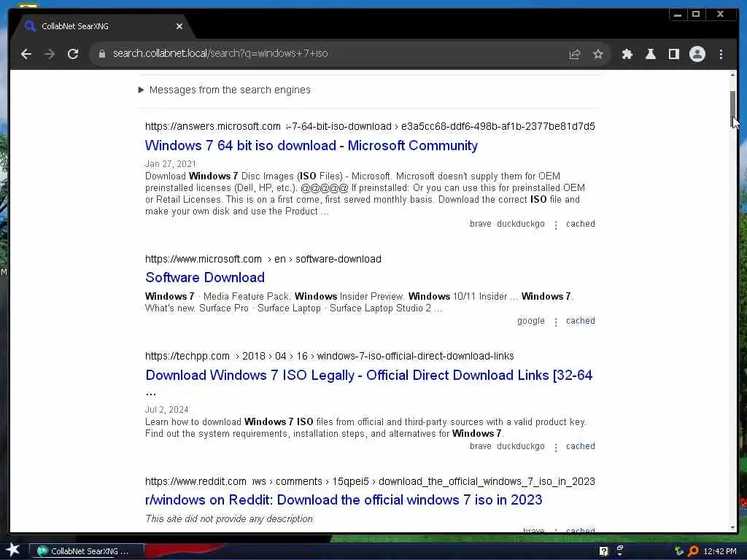Click the Jul 2, 2024 date
The width and height of the screenshot is (747, 560).
click(166, 410)
